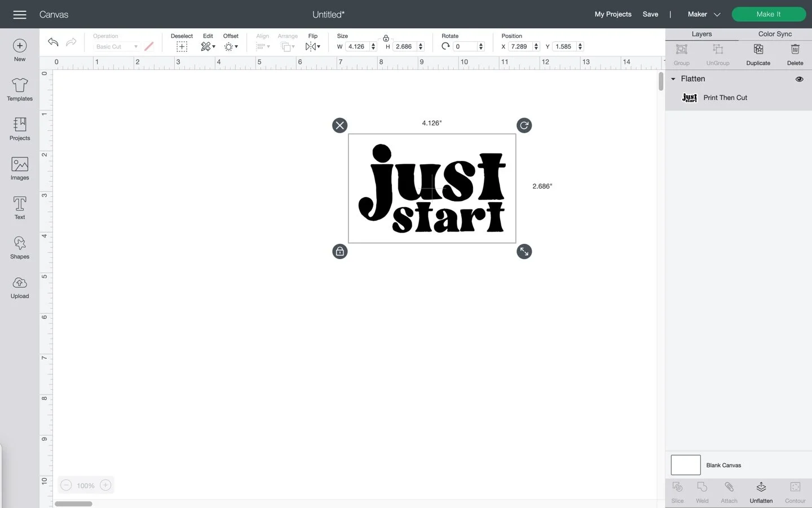
Task: Click the Attach icon
Action: [x=729, y=491]
